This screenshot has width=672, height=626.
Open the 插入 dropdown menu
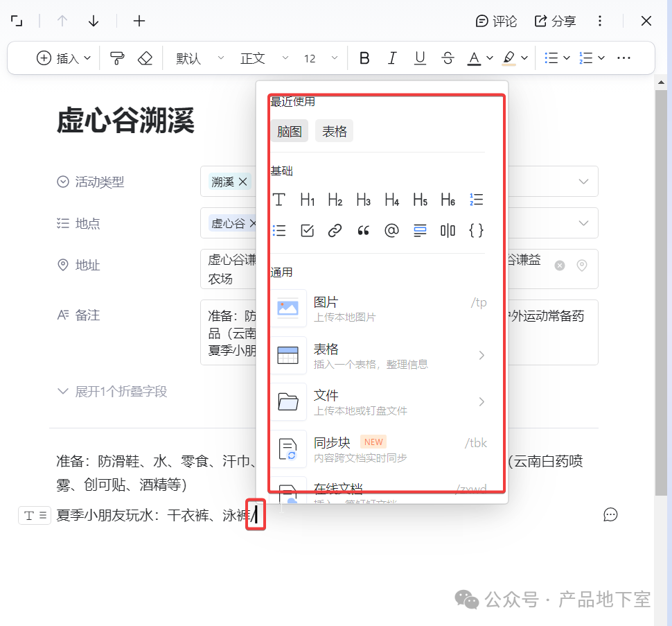(x=64, y=58)
